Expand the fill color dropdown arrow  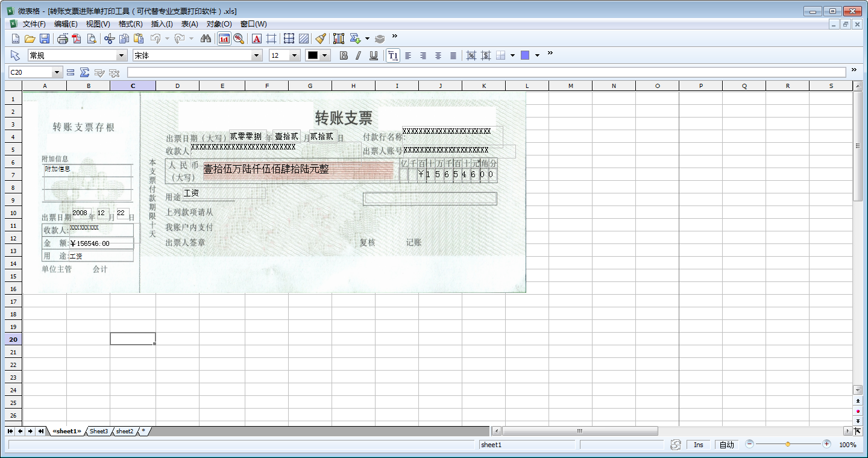point(537,55)
